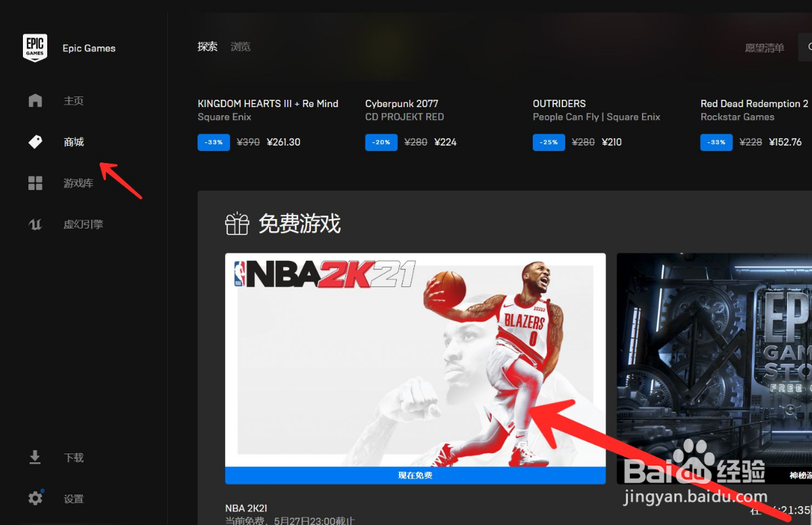812x525 pixels.
Task: Open 下载 sidebar entry
Action: coord(74,458)
